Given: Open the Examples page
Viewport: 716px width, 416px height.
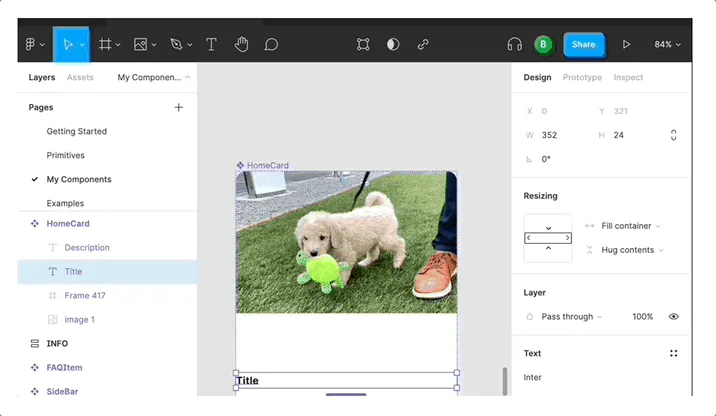Looking at the screenshot, I should (x=65, y=203).
